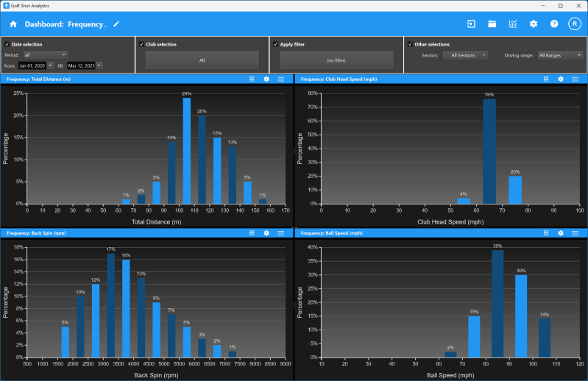Edit the dashboard name with pencil icon

[x=116, y=24]
